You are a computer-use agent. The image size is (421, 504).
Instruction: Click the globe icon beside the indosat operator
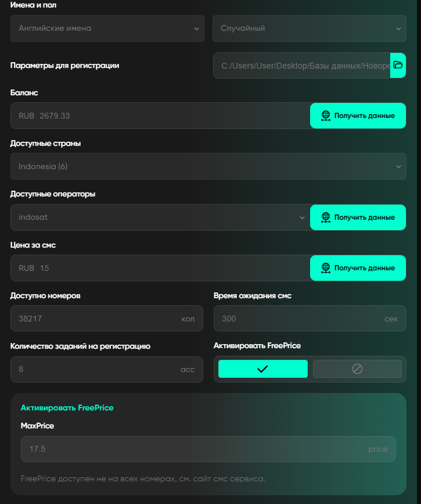tap(326, 217)
